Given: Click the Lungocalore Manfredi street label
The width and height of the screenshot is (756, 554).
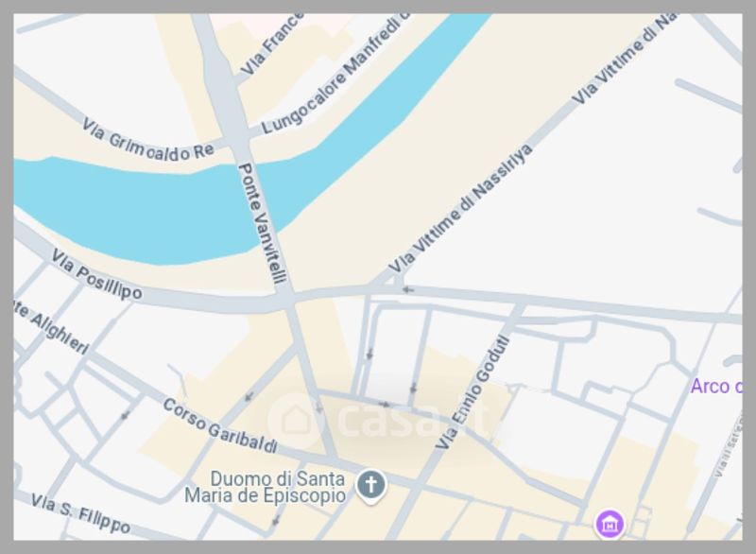Looking at the screenshot, I should click(336, 73).
